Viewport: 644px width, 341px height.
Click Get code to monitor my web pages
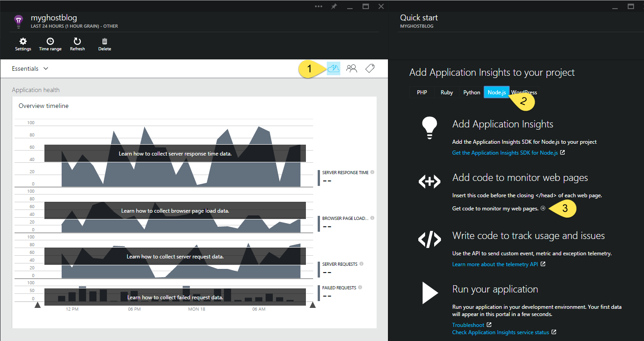[495, 208]
